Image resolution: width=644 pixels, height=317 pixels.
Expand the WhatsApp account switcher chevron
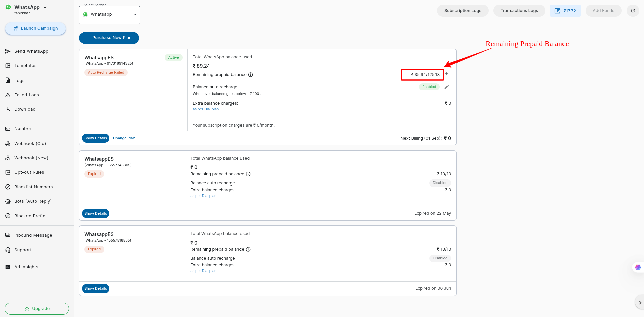point(45,7)
